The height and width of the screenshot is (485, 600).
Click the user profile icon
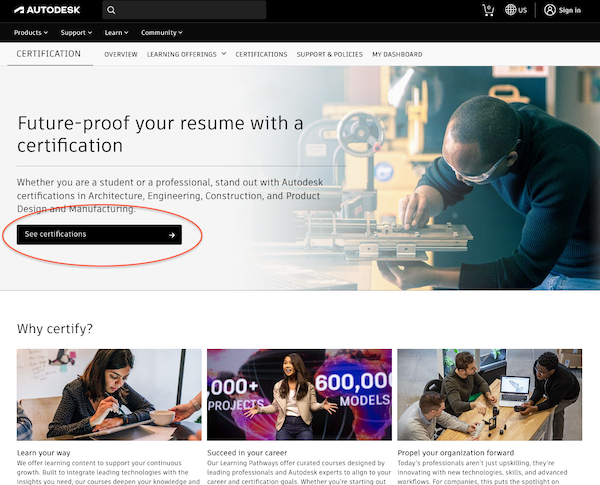pyautogui.click(x=550, y=10)
